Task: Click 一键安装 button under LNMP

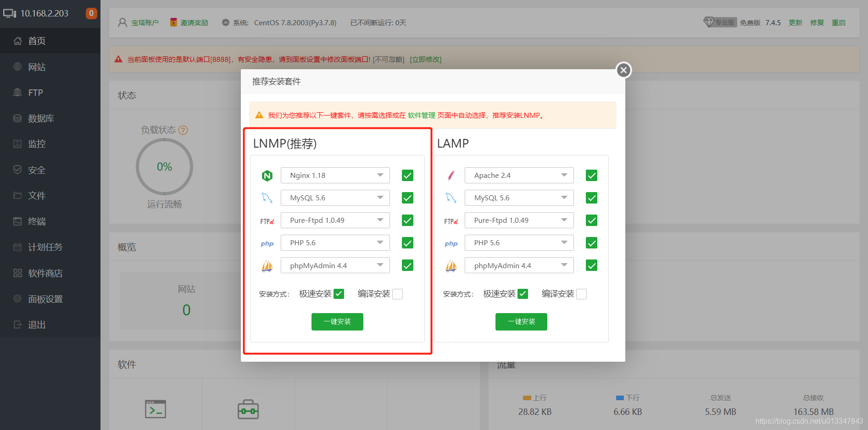Action: [337, 322]
